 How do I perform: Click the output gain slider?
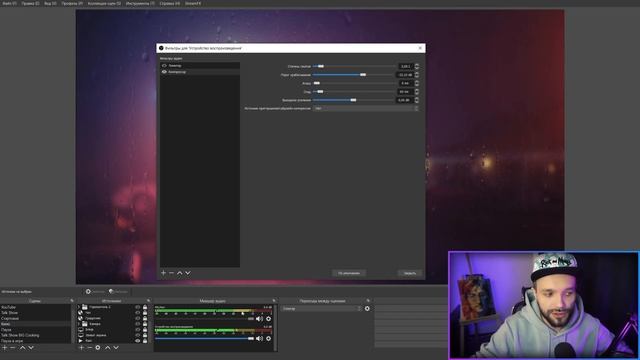point(354,100)
